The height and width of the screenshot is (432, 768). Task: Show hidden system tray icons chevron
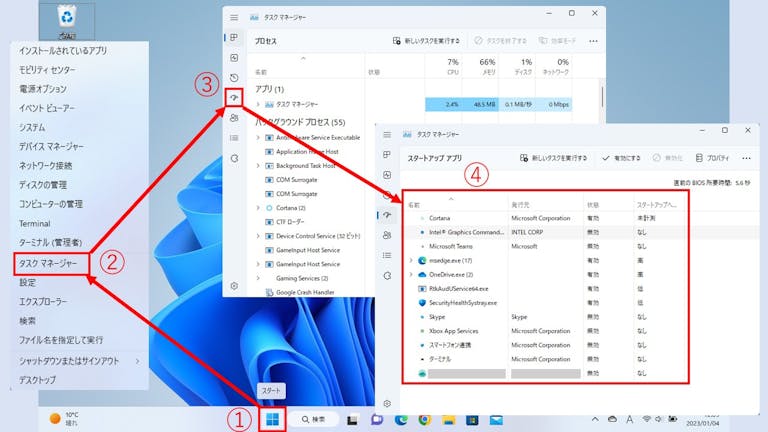click(595, 419)
